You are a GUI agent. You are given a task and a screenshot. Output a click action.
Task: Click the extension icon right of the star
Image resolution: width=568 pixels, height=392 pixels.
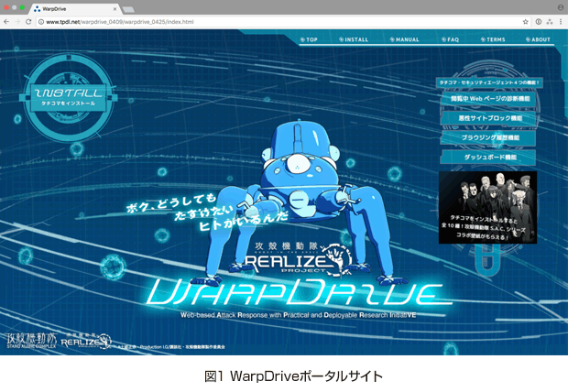539,22
